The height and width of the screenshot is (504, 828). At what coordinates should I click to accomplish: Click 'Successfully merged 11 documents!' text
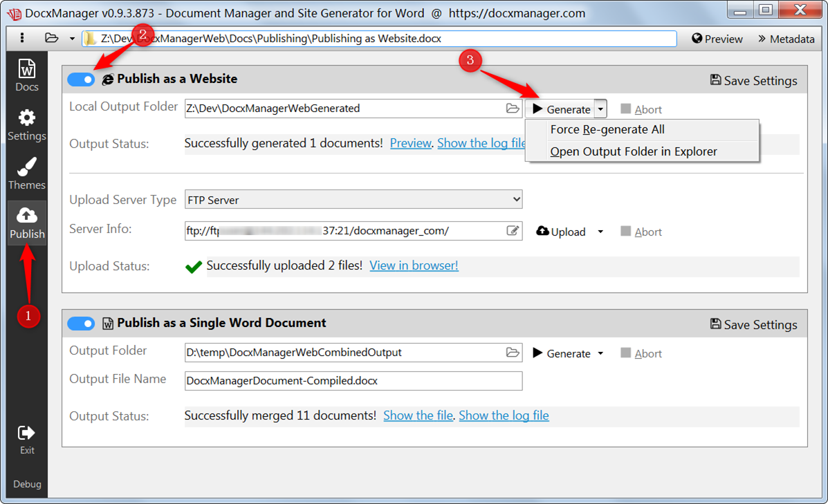click(x=280, y=416)
